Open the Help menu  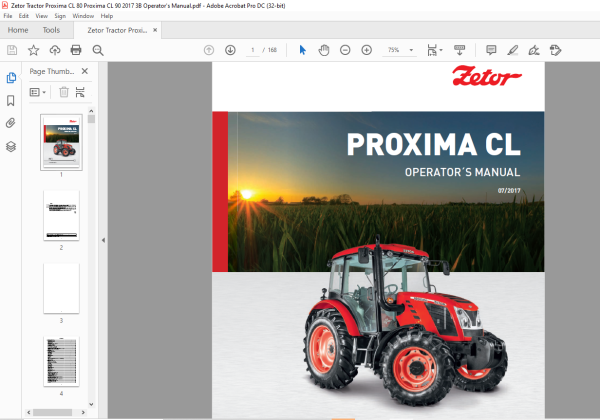[x=107, y=16]
